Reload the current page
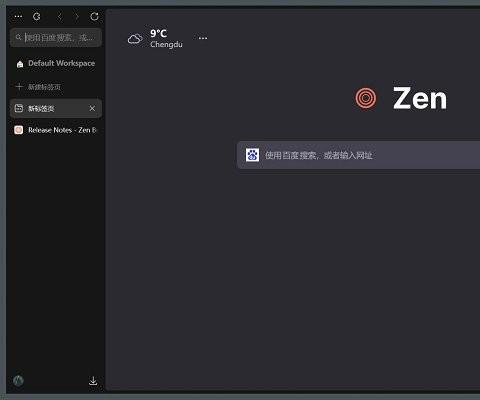The height and width of the screenshot is (400, 480). [94, 16]
